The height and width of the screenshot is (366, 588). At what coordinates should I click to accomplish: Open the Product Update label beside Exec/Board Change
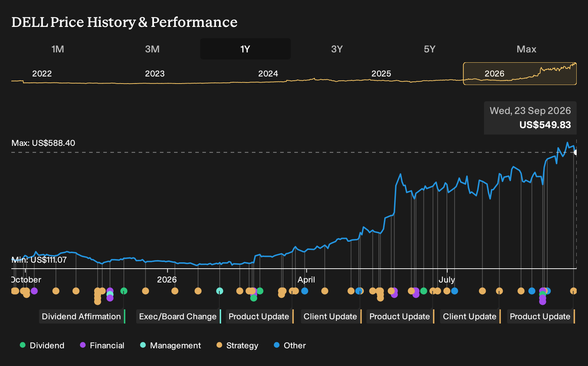click(260, 316)
